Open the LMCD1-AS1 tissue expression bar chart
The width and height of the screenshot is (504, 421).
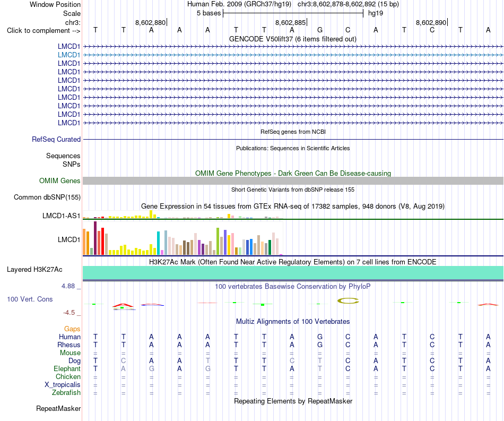point(183,214)
